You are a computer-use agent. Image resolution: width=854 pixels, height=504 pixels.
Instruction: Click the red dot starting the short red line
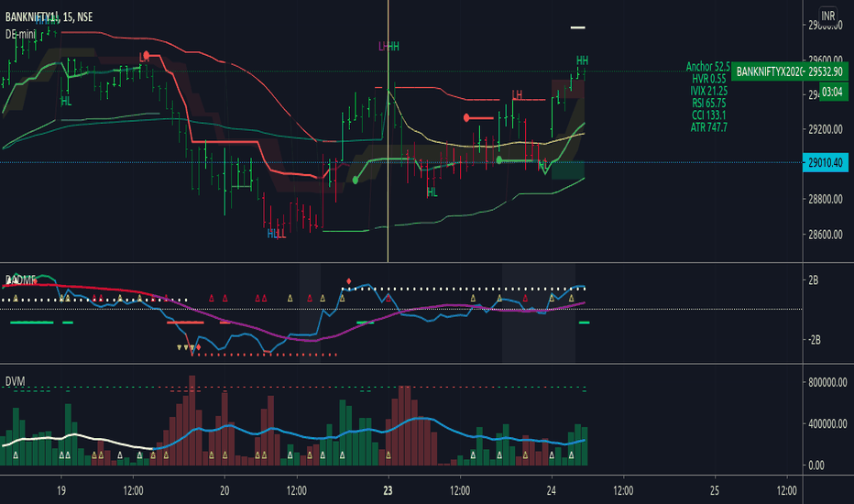point(466,117)
